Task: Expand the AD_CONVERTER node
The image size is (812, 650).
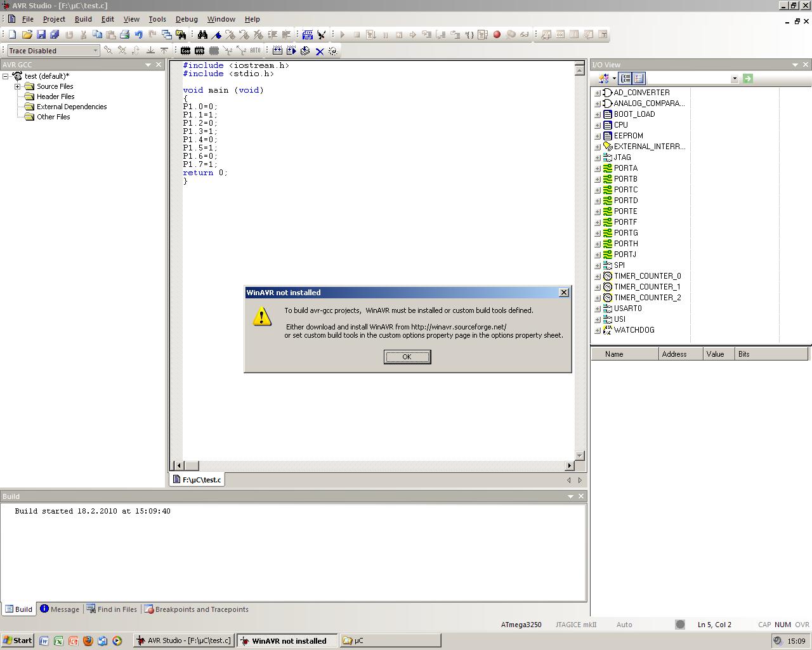Action: pyautogui.click(x=598, y=93)
